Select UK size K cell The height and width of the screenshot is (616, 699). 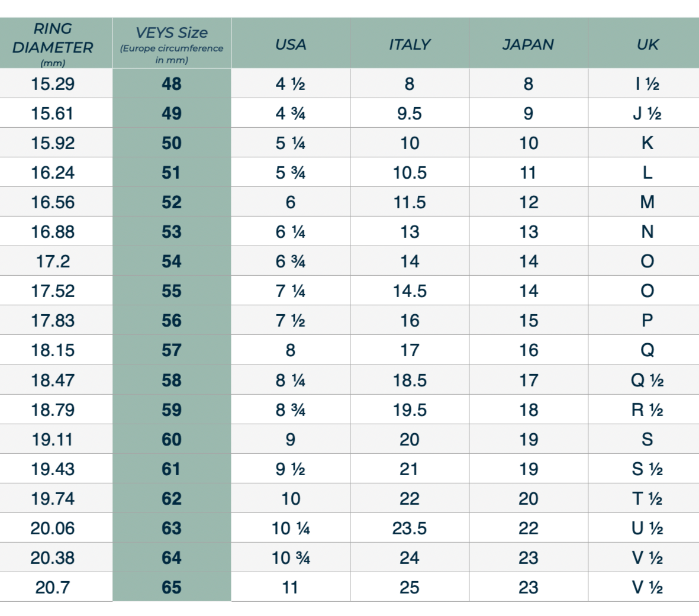648,143
